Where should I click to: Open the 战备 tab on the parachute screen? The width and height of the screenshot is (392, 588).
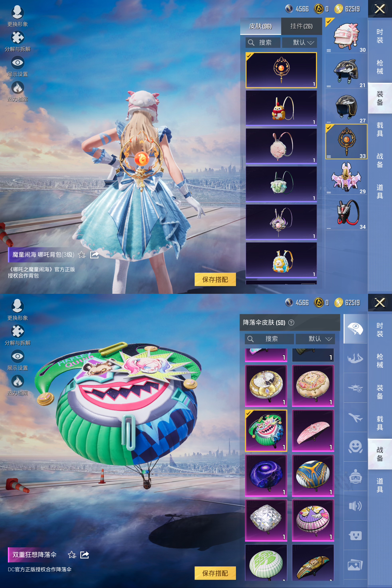click(x=380, y=454)
